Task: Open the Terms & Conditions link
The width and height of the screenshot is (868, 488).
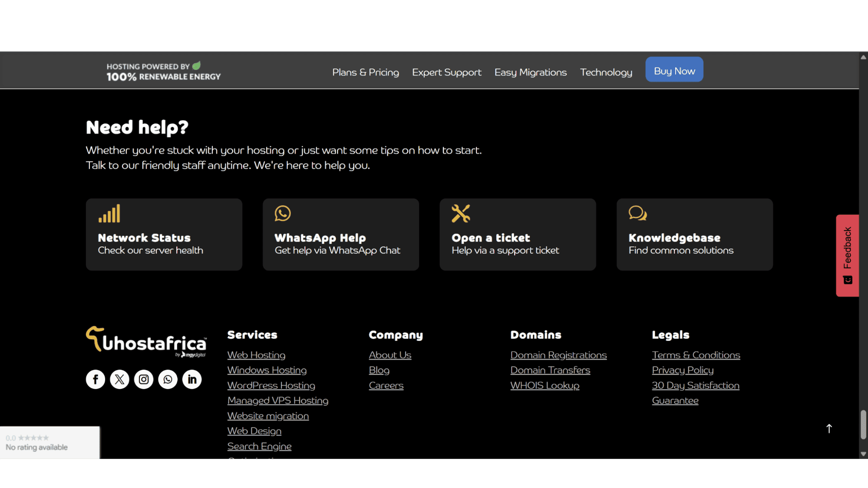Action: pos(696,355)
